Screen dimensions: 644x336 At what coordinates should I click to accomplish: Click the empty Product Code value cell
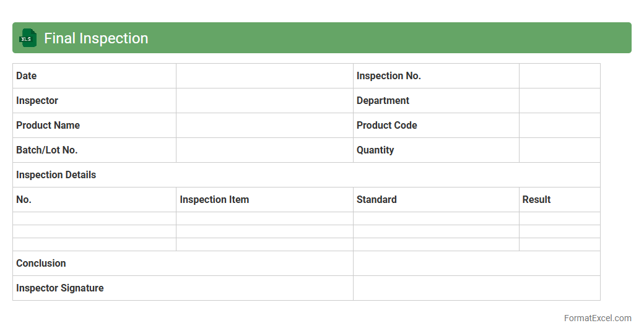pos(559,126)
